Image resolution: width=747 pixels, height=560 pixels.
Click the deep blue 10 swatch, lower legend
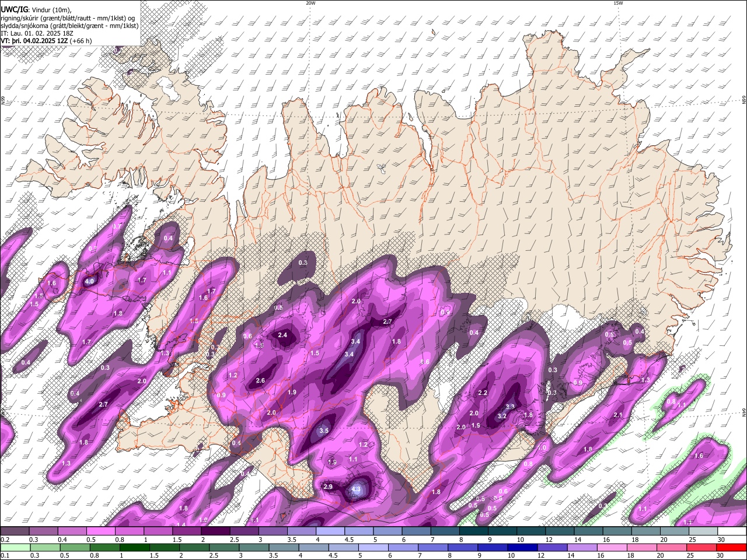click(x=522, y=547)
